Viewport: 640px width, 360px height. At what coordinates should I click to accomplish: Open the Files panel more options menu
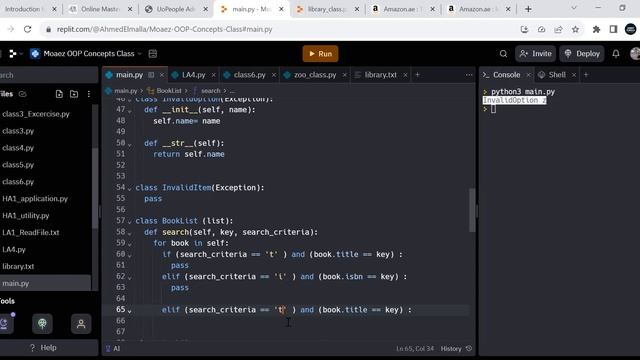(89, 94)
